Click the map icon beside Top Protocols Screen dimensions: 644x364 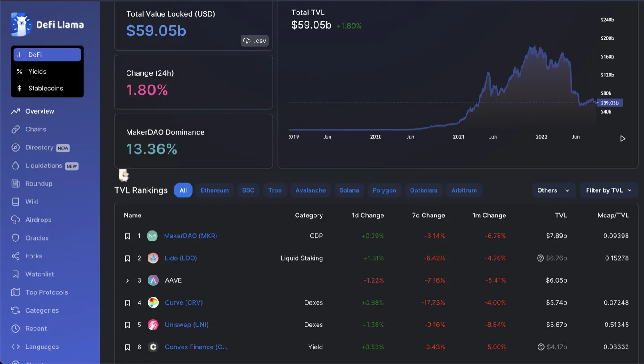pos(16,292)
